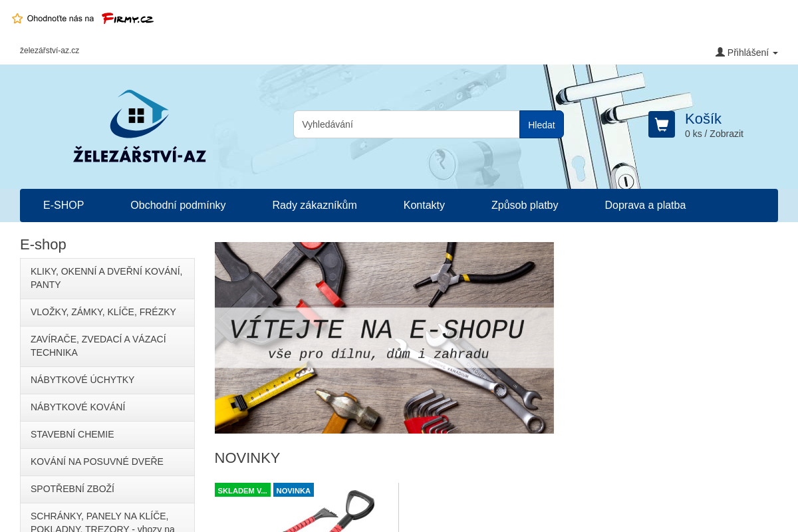Select Doprava a platba in navigation
This screenshot has height=532, width=798.
tap(645, 205)
